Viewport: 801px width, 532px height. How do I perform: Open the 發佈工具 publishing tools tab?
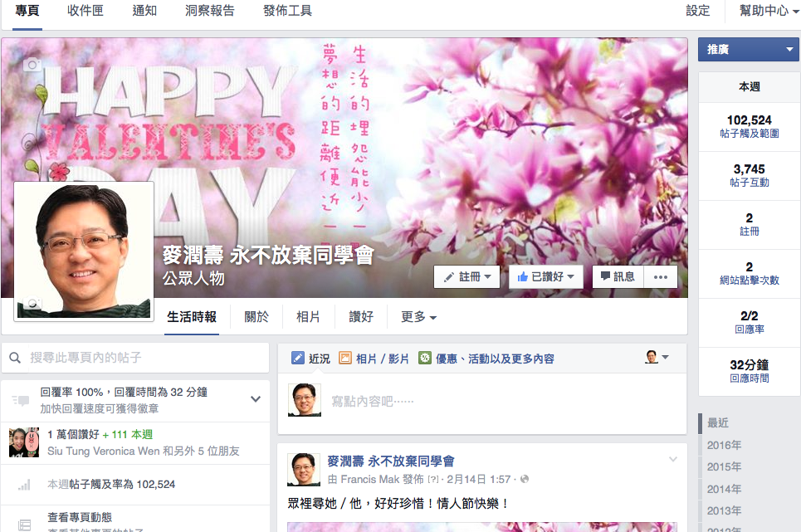(287, 11)
